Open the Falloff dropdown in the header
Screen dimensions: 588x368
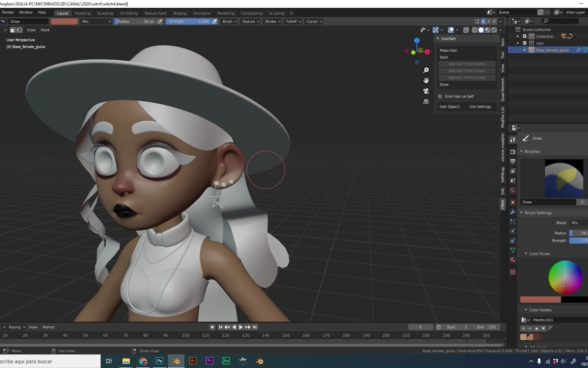[292, 21]
